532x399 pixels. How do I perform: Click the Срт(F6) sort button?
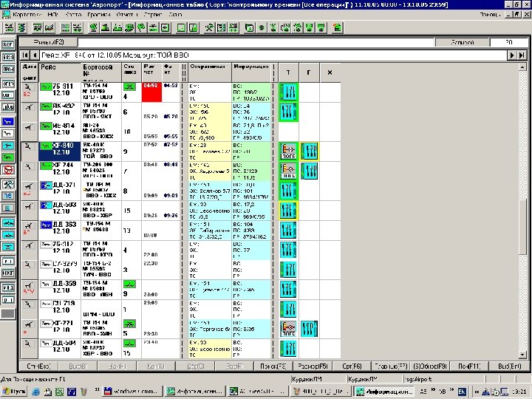tap(352, 366)
